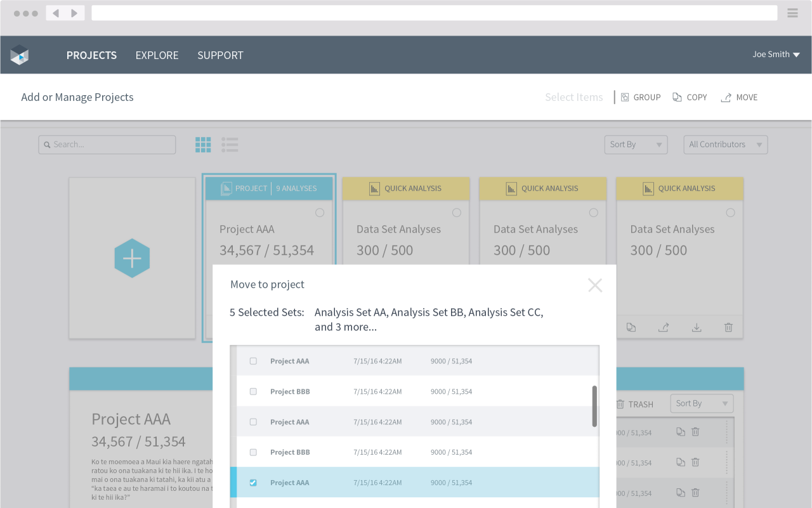Click the hexagon plus icon to add project
This screenshot has height=508, width=812.
coord(132,258)
